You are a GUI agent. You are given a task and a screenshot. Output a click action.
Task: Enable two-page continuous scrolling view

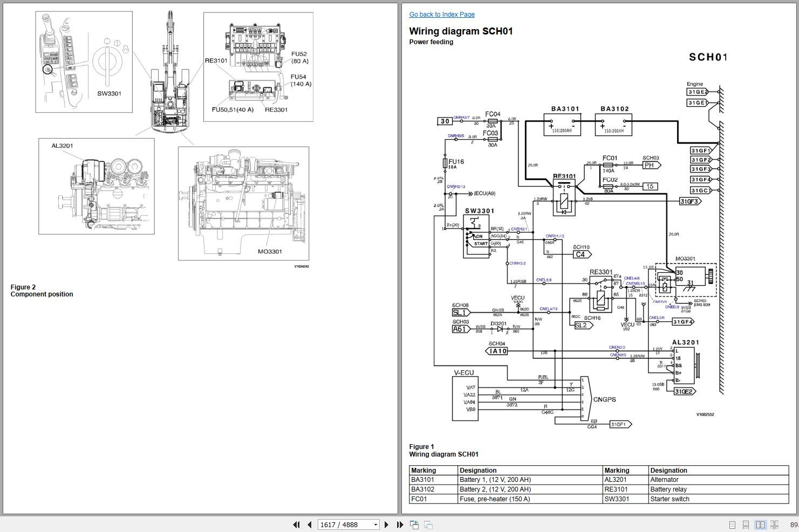click(x=774, y=524)
